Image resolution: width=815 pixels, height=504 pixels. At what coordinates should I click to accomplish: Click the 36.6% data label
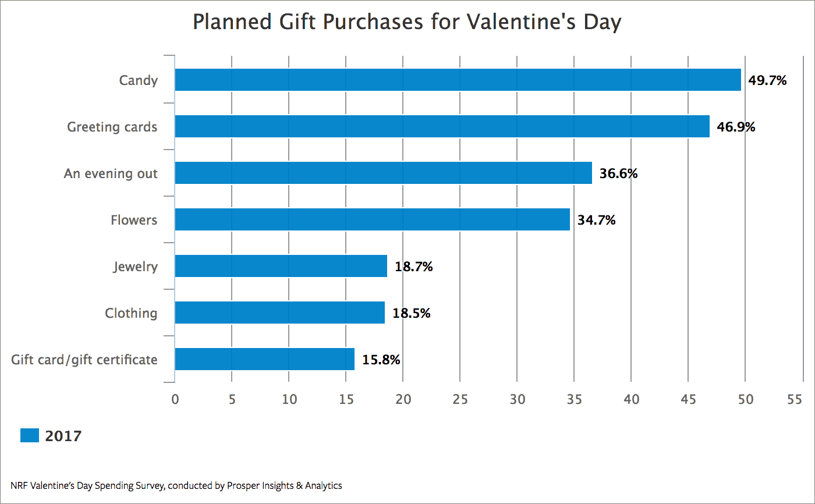(619, 173)
